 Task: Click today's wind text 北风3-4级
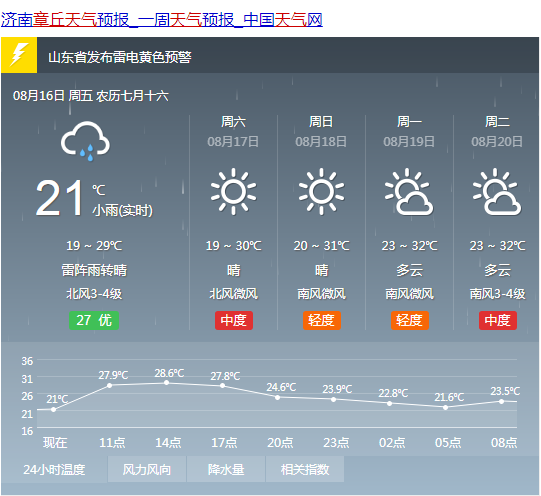coord(94,294)
